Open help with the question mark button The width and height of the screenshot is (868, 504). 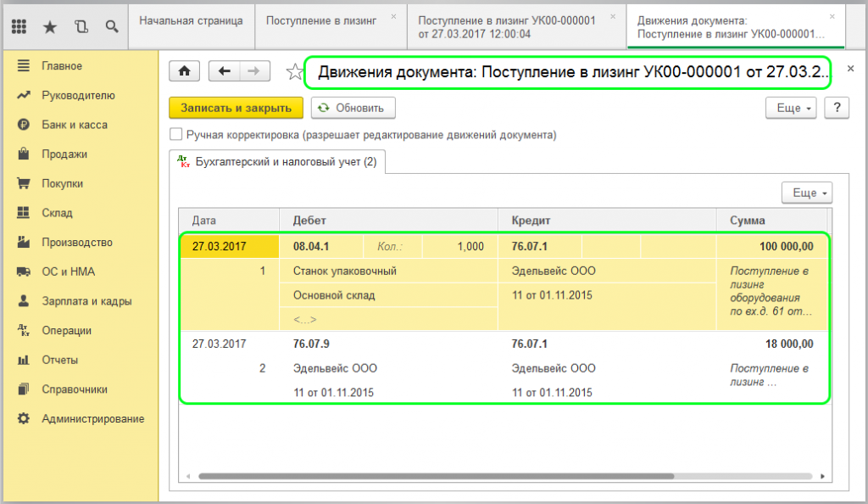837,108
